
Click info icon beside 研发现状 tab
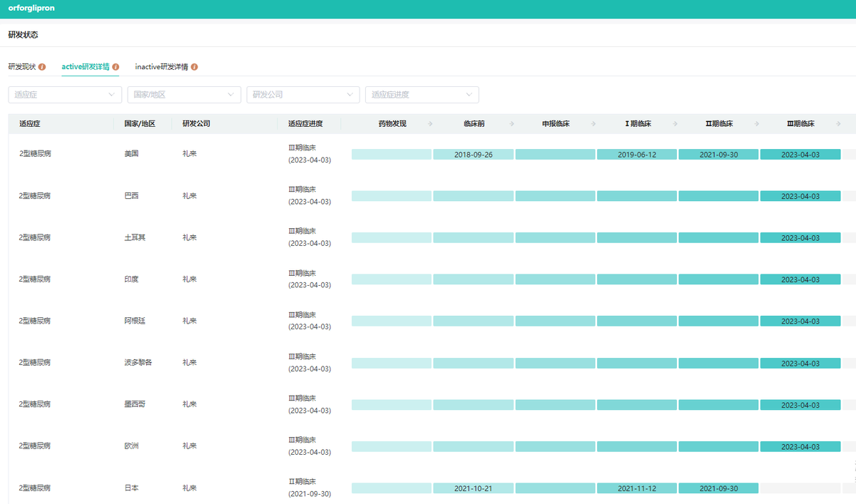(x=42, y=67)
